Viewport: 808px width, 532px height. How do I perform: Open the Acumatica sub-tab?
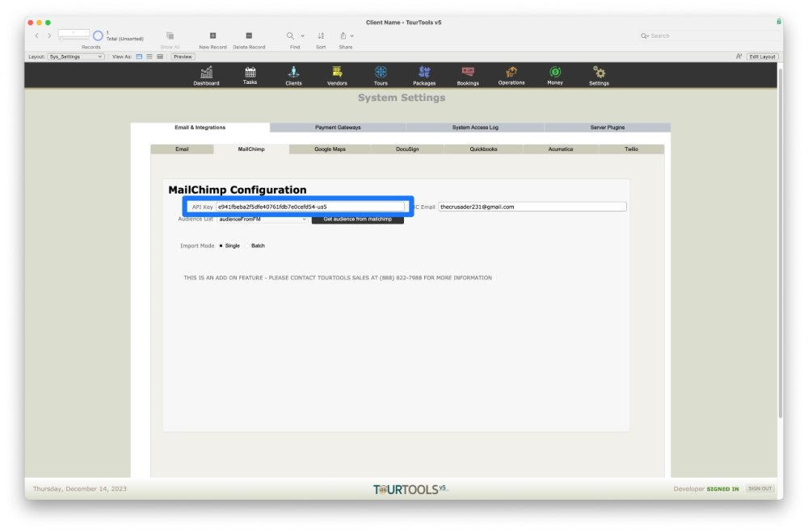(560, 149)
